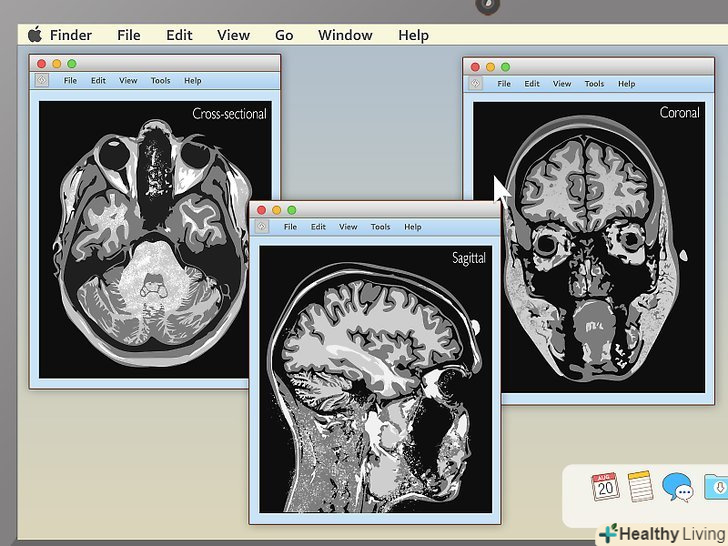728x546 pixels.
Task: Open Finder's Edit menu in top bar
Action: click(179, 35)
